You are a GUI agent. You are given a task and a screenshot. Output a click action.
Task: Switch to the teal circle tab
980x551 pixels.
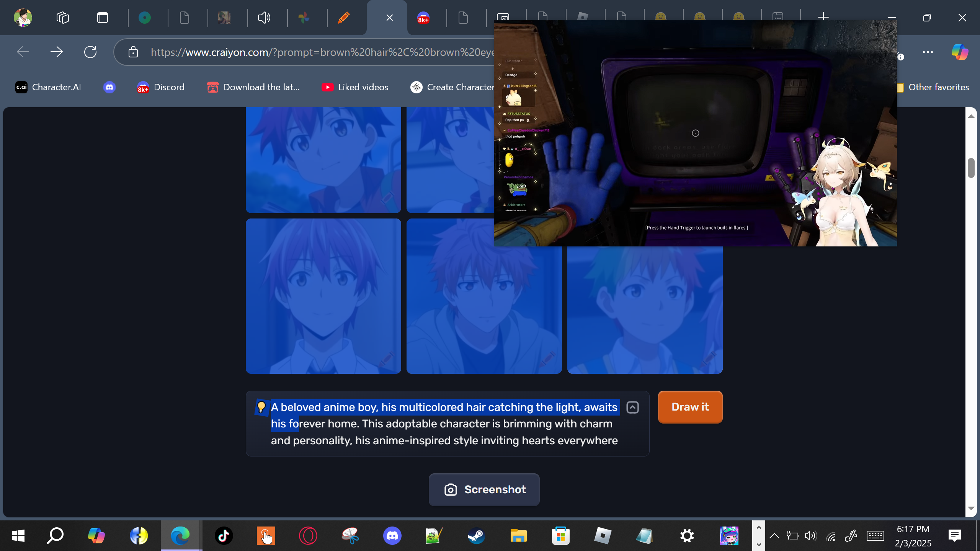[x=145, y=18]
